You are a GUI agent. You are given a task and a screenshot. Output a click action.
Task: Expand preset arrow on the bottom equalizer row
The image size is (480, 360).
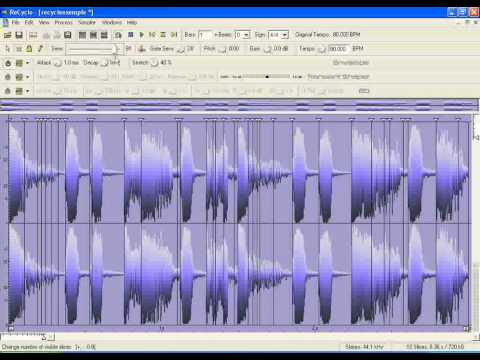28,91
